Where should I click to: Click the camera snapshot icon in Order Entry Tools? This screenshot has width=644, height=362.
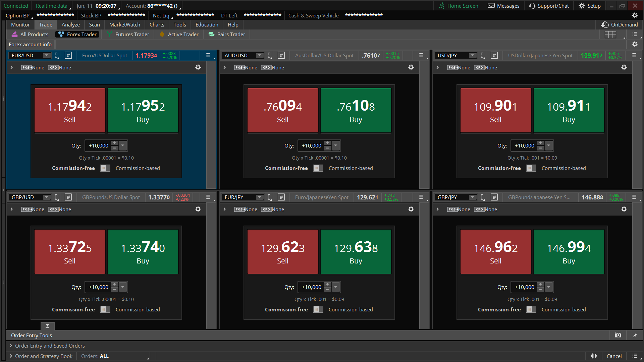coord(618,335)
